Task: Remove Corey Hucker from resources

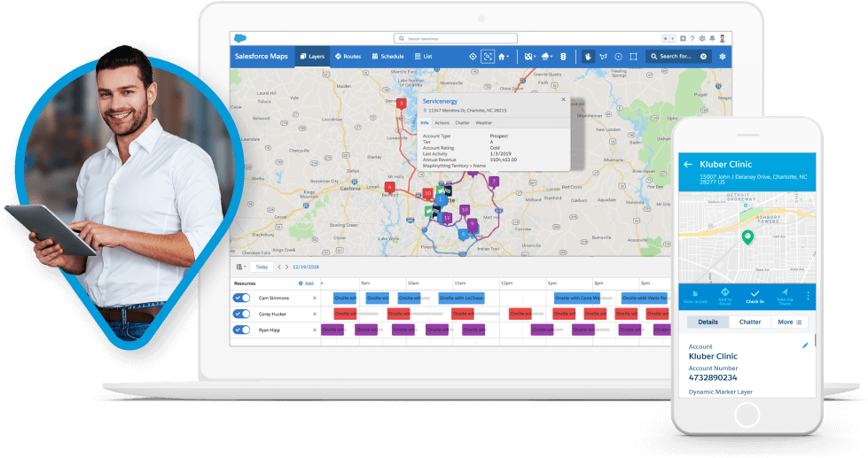Action: pos(315,314)
